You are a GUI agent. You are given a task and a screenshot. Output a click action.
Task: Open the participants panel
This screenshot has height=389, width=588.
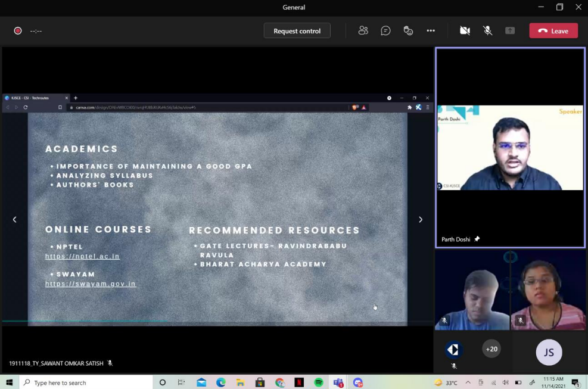363,31
